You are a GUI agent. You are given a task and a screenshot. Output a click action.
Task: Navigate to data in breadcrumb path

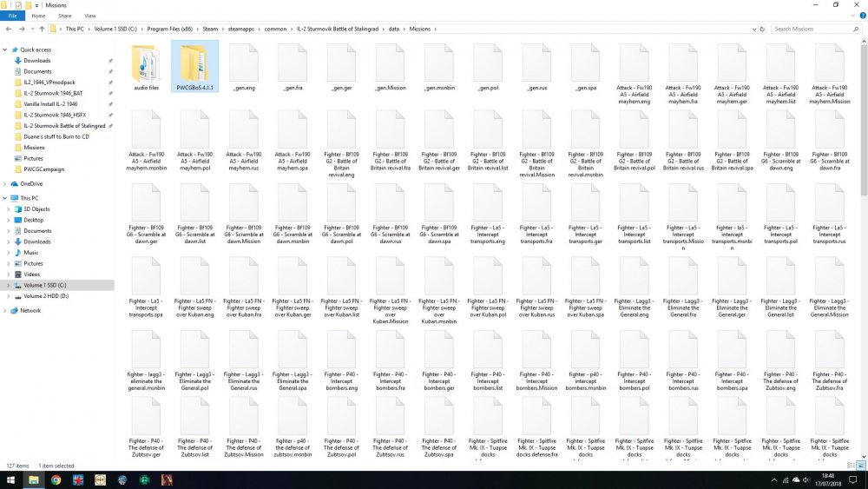click(393, 29)
